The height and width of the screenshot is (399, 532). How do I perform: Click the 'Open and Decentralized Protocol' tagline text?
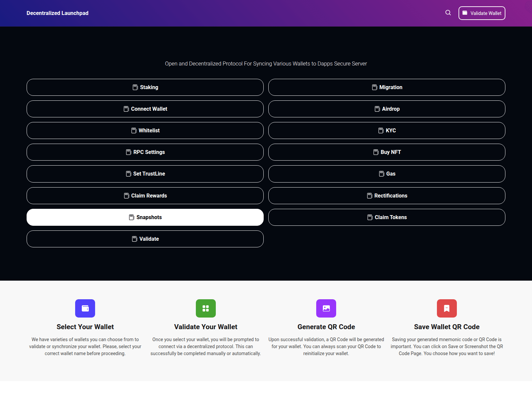click(x=266, y=64)
